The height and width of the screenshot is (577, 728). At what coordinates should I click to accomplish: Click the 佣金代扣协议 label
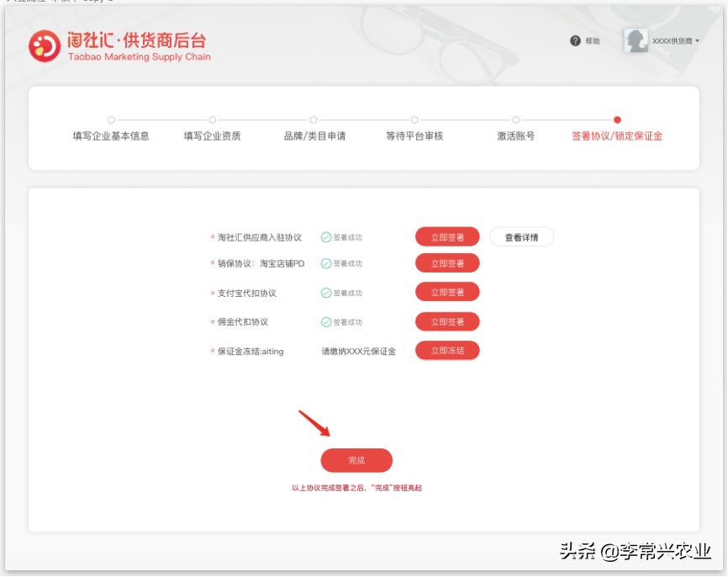tap(242, 322)
